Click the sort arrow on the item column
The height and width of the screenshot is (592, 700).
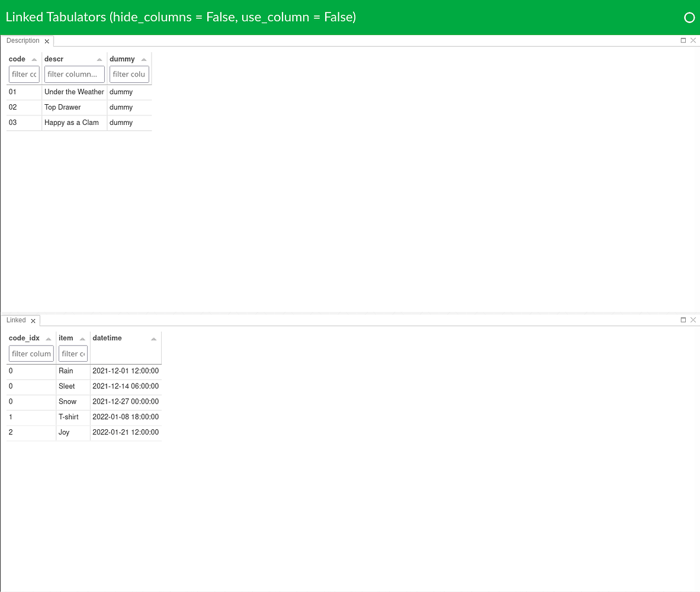[x=82, y=337]
